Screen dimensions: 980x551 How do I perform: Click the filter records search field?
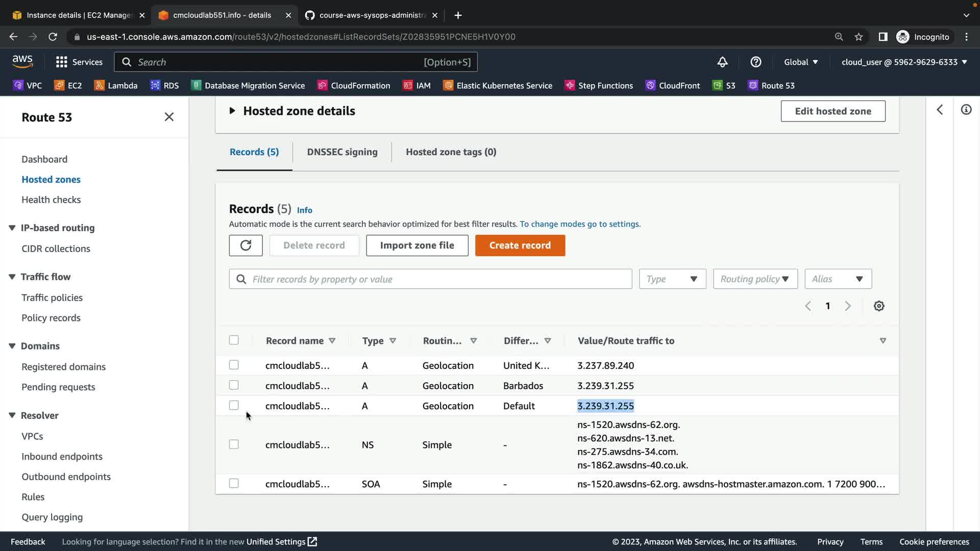[439, 279]
